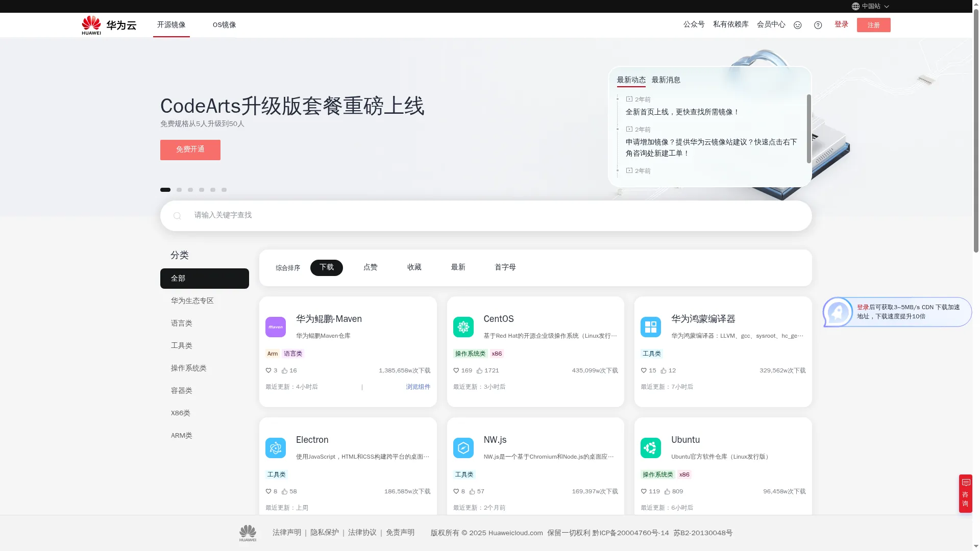Toggle the heart on Electron
Image resolution: width=980 pixels, height=551 pixels.
269,491
